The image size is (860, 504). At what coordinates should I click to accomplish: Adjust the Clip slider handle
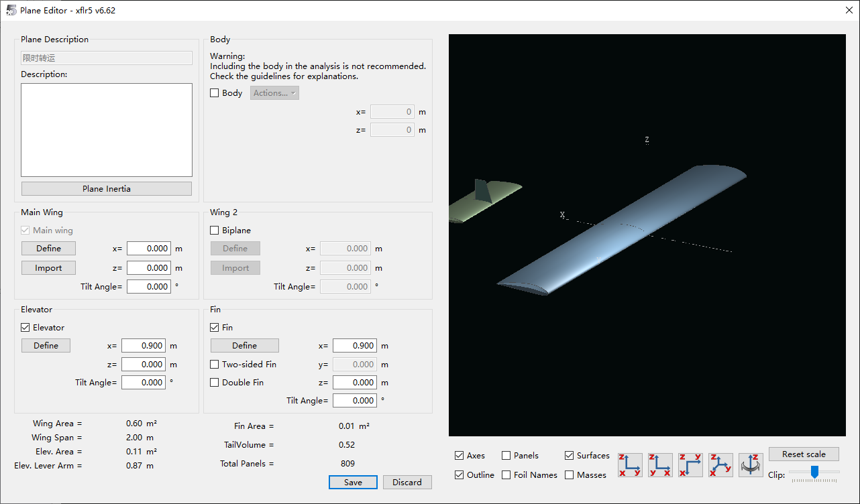coord(814,472)
